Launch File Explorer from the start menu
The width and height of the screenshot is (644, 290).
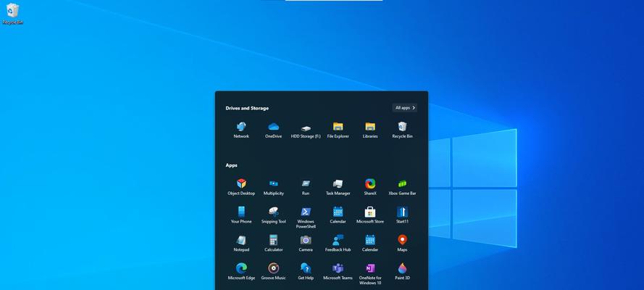[338, 130]
